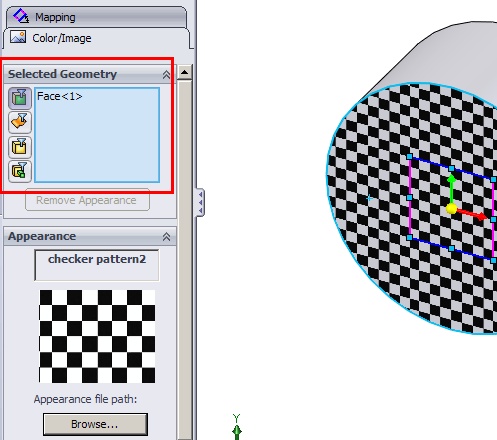The width and height of the screenshot is (497, 440).
Task: Click the Appearance file path label
Action: point(85,399)
